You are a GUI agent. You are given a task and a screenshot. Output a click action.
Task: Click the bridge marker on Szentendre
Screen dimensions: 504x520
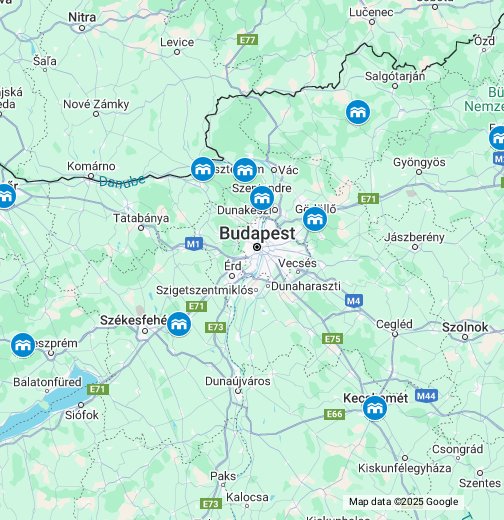pyautogui.click(x=262, y=198)
